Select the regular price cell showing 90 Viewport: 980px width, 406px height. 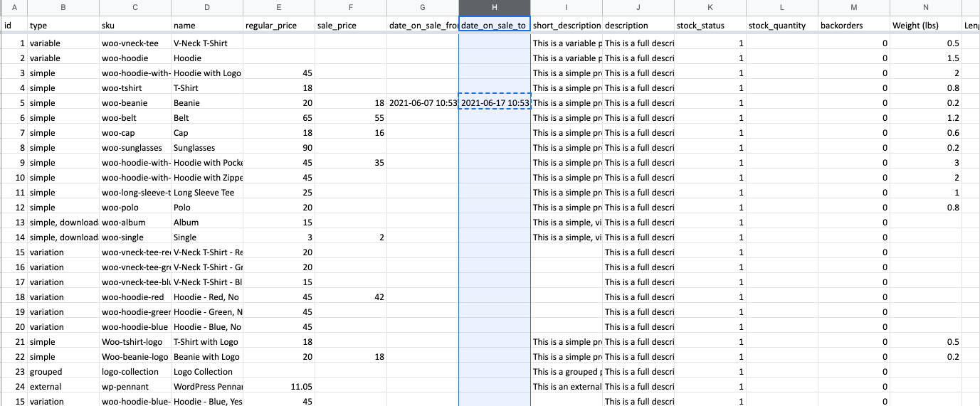point(278,148)
